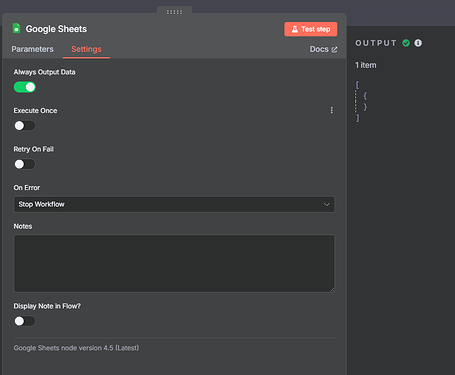Disable the Always Output Data toggle

[25, 87]
